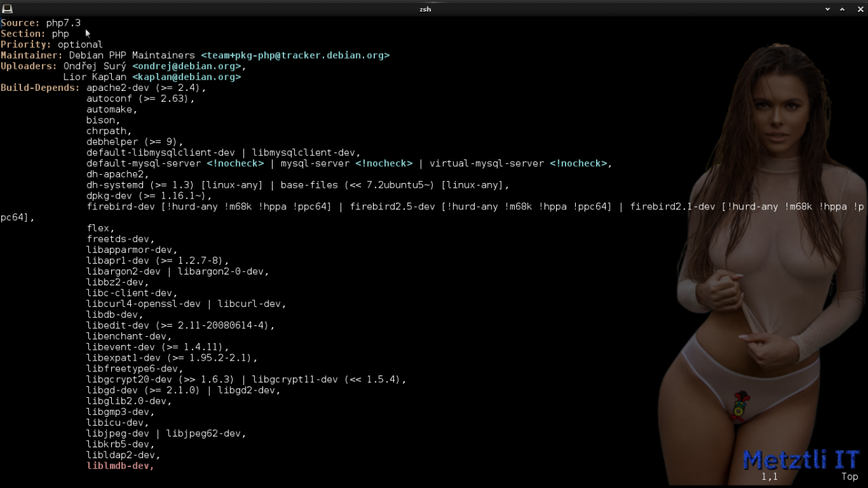Viewport: 868px width, 488px height.
Task: Click the 'automake,' dependency line
Action: pos(112,110)
